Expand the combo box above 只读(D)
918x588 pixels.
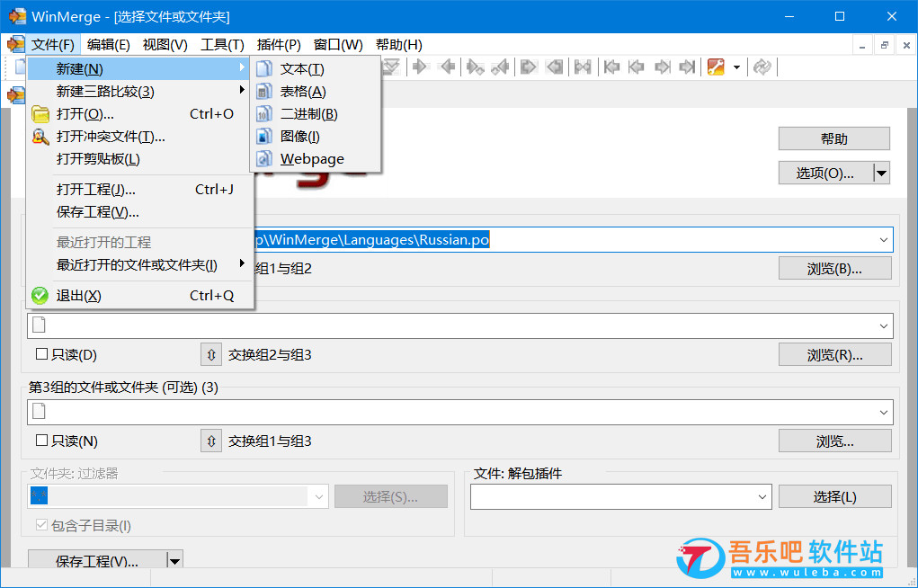[x=884, y=326]
